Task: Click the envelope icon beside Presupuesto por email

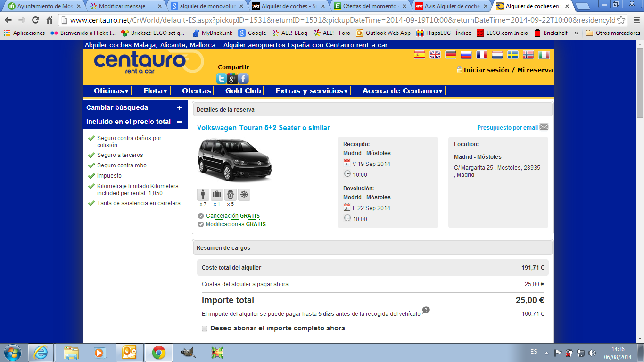Action: click(544, 127)
